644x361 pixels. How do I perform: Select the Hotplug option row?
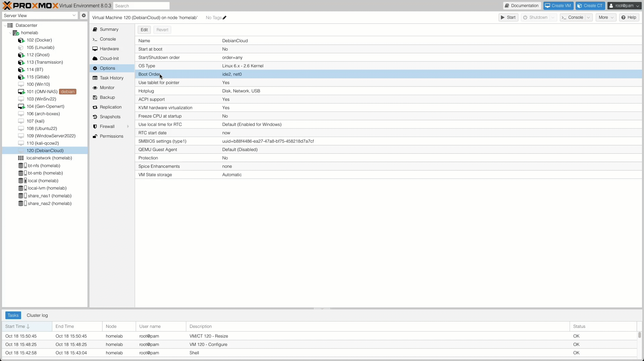tap(388, 91)
